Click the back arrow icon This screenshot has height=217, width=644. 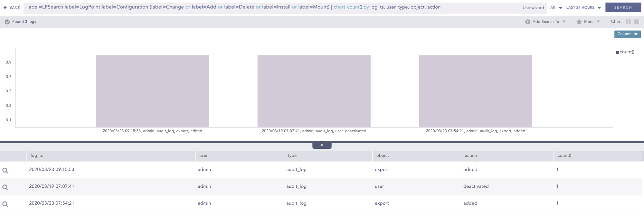click(x=5, y=7)
